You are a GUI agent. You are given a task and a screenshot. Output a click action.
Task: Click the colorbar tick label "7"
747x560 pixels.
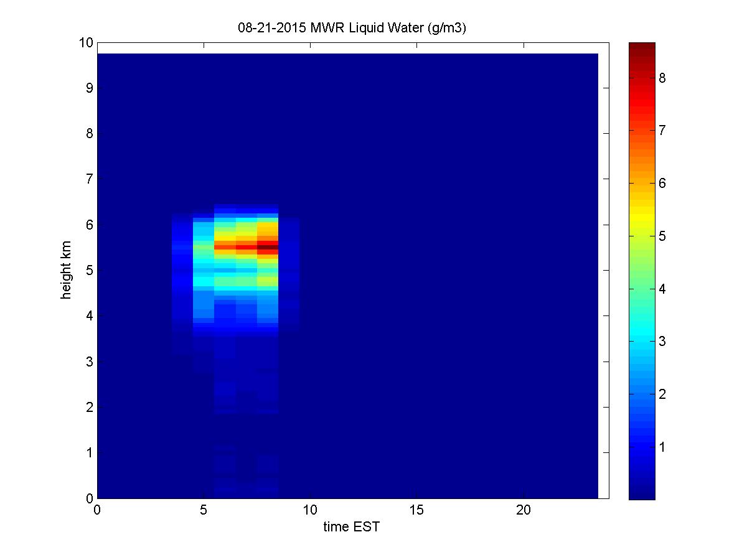coord(663,131)
